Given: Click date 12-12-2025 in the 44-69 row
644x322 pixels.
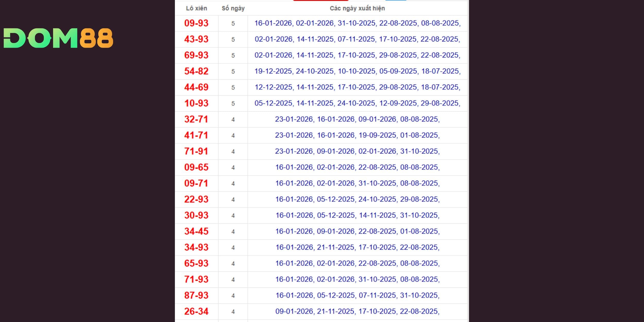Looking at the screenshot, I should tap(273, 87).
